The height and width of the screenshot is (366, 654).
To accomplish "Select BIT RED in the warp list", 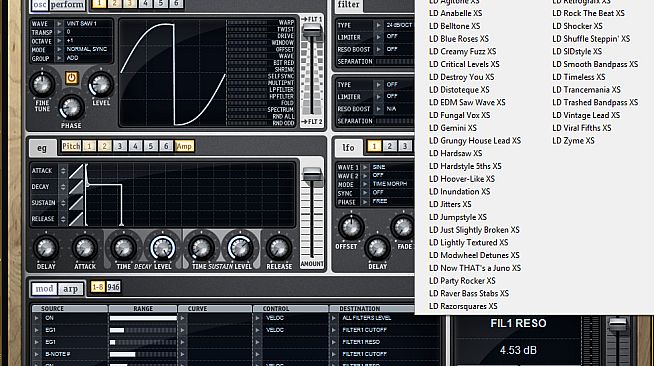I will click(x=284, y=63).
